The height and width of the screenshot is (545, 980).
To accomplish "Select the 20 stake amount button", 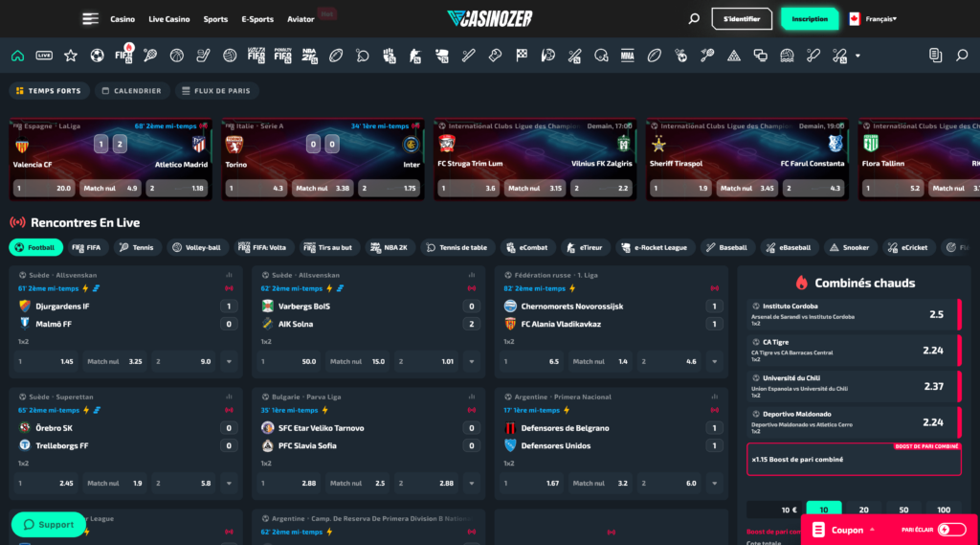I will (864, 510).
